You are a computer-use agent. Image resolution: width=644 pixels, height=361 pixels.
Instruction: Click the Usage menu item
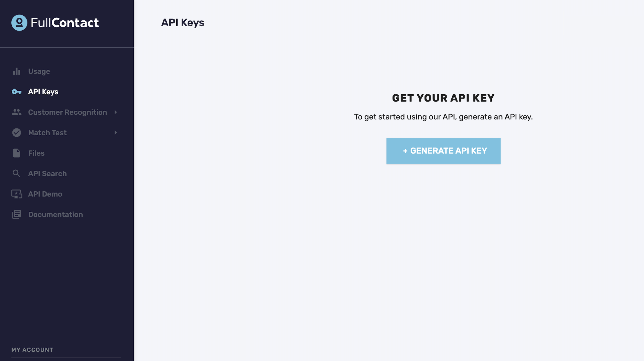tap(39, 71)
